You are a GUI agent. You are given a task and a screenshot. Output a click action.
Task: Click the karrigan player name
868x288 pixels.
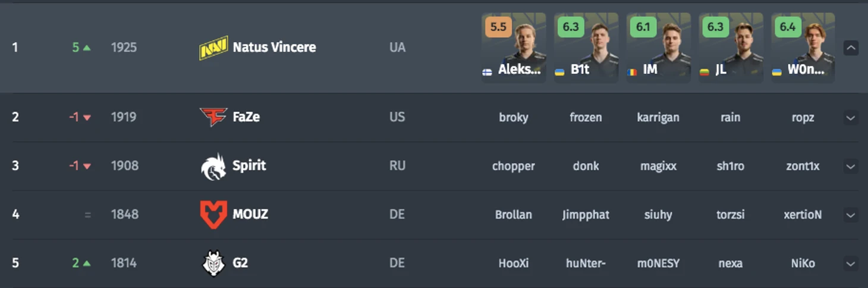pyautogui.click(x=658, y=117)
